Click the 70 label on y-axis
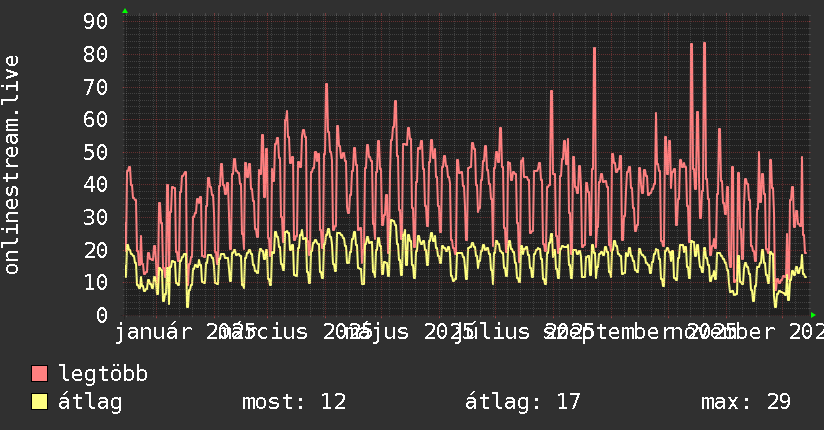This screenshot has width=824, height=430. [95, 87]
